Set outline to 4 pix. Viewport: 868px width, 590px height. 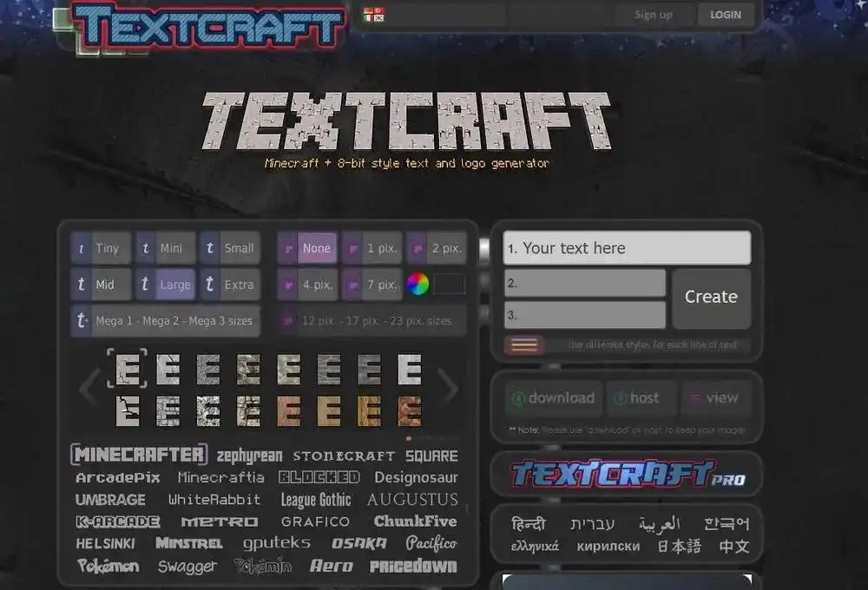(307, 285)
